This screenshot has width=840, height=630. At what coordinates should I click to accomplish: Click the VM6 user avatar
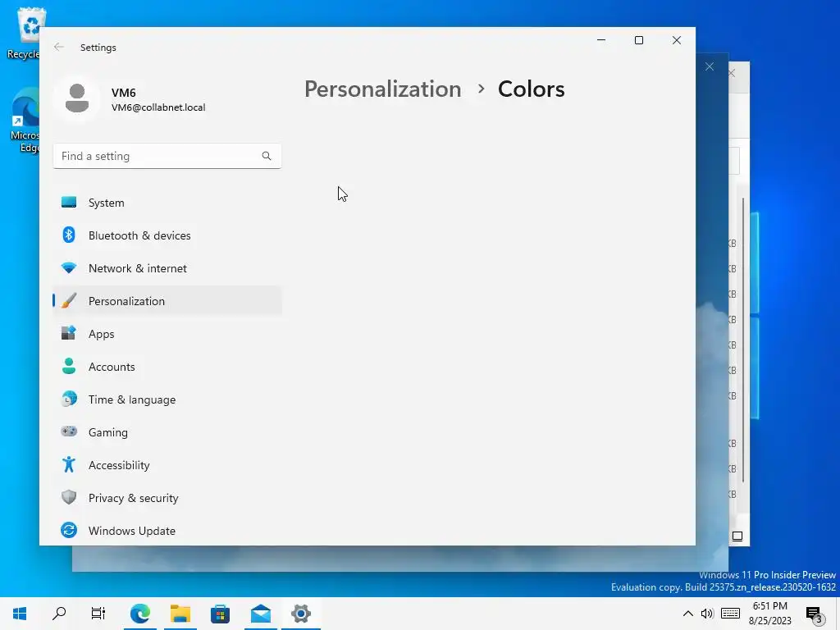pyautogui.click(x=76, y=98)
